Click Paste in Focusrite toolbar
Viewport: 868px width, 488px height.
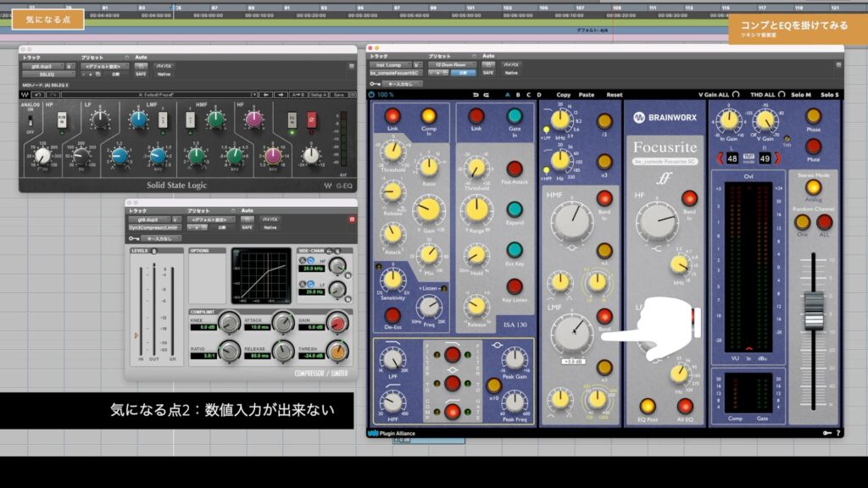[x=587, y=95]
